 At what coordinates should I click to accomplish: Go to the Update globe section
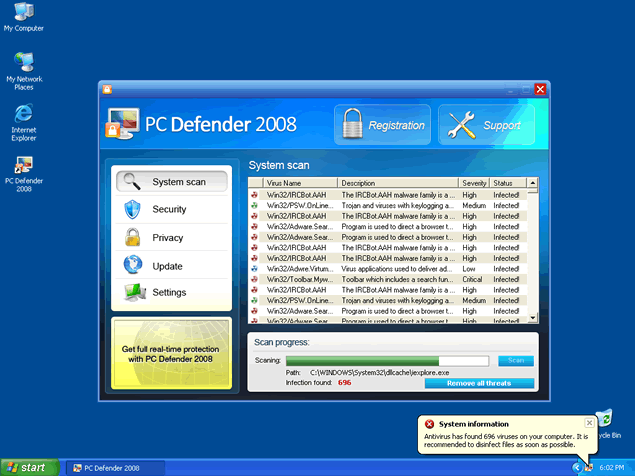coord(169,266)
